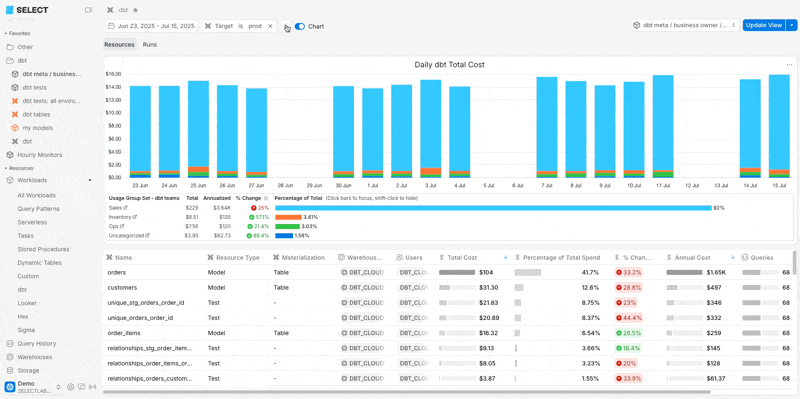The image size is (800, 399).
Task: Select the orders model row
Action: click(x=448, y=272)
